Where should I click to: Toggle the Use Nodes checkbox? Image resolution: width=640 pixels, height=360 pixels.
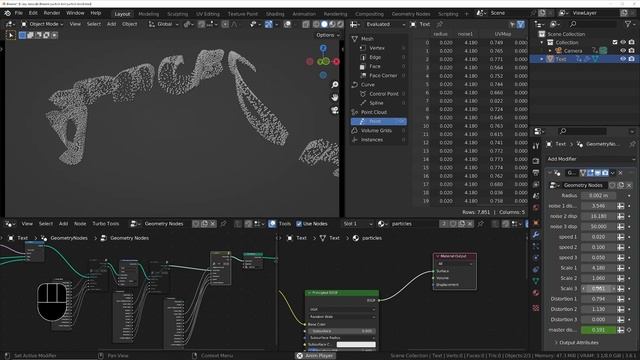point(299,224)
